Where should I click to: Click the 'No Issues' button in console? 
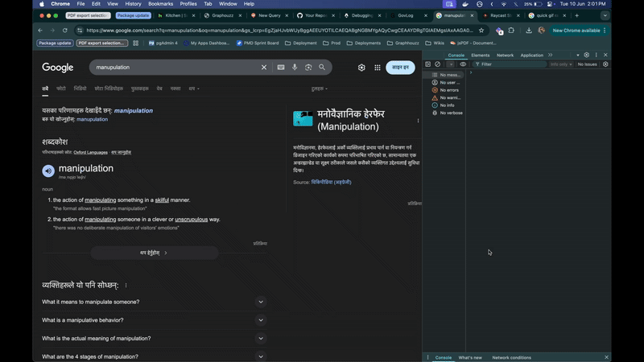tap(587, 64)
